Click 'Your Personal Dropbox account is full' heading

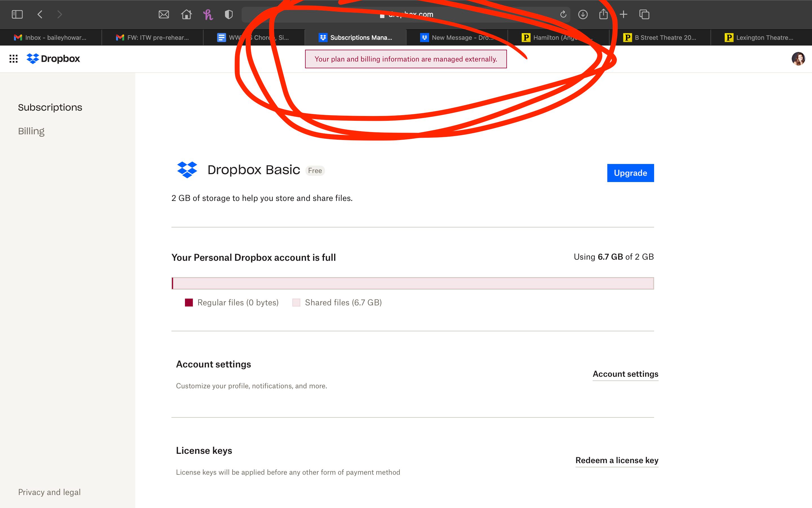254,257
